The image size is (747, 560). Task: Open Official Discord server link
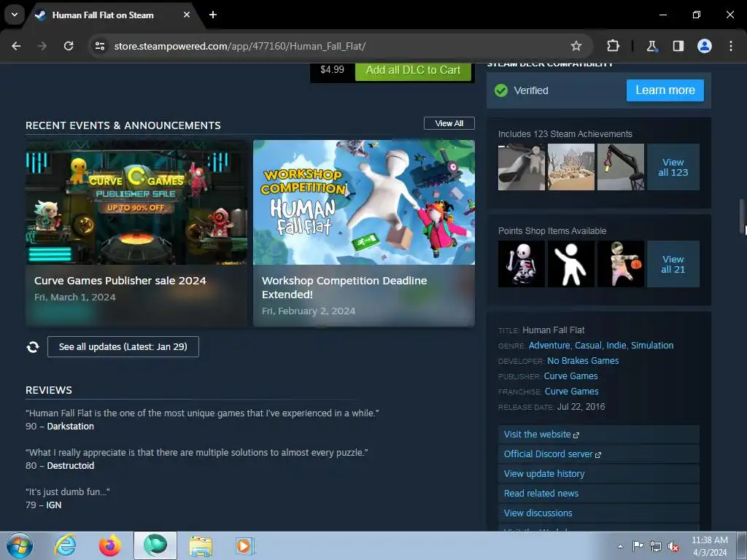[x=599, y=454]
